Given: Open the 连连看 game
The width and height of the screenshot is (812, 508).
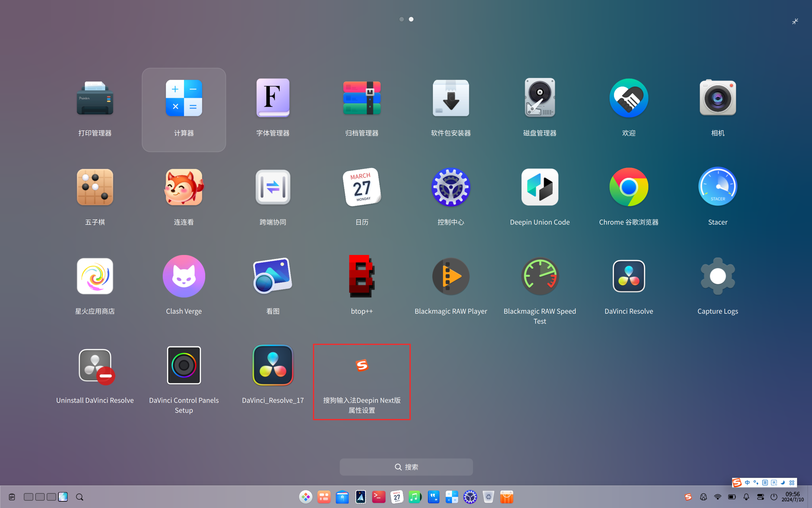Looking at the screenshot, I should tap(184, 197).
